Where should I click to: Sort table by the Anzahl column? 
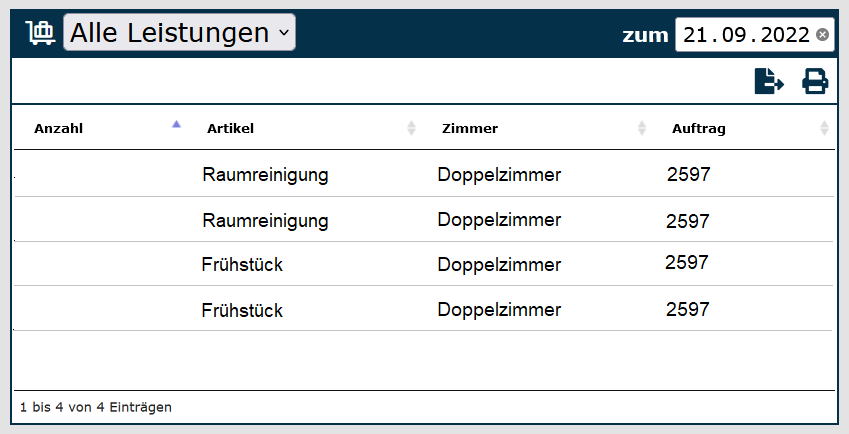58,129
